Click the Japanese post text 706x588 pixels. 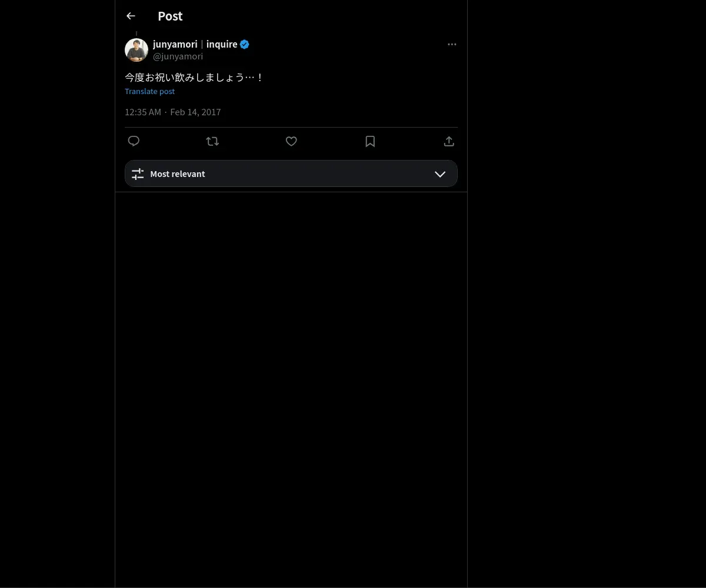pyautogui.click(x=194, y=77)
